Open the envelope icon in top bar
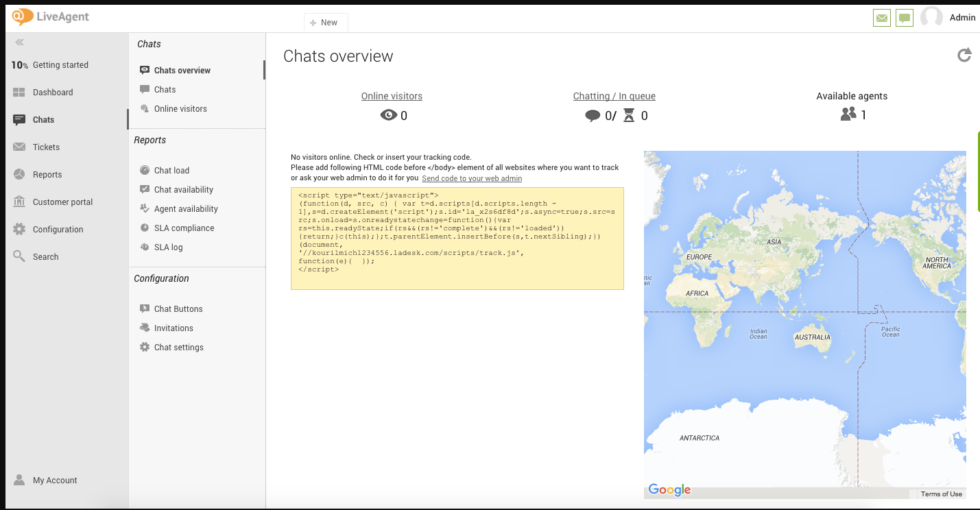980x510 pixels. point(882,19)
